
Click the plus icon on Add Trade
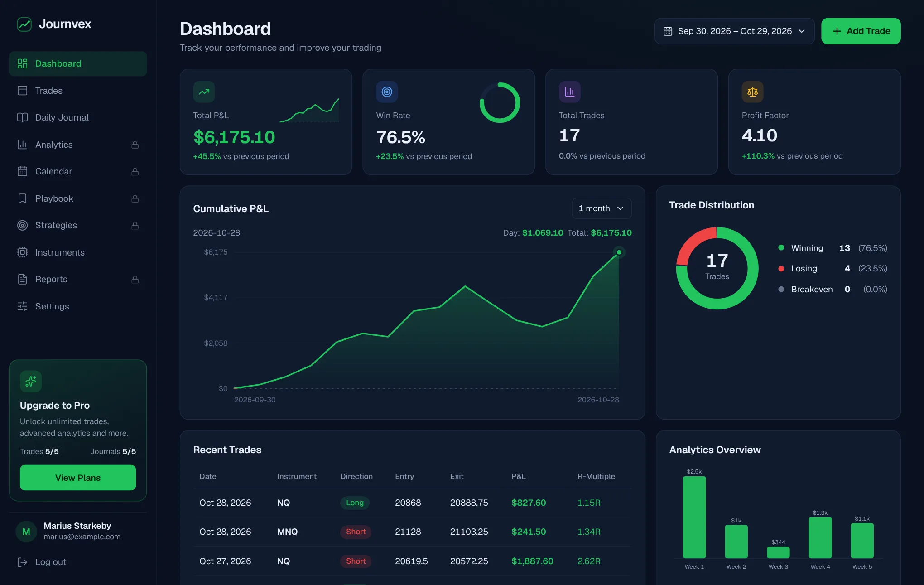pos(837,31)
